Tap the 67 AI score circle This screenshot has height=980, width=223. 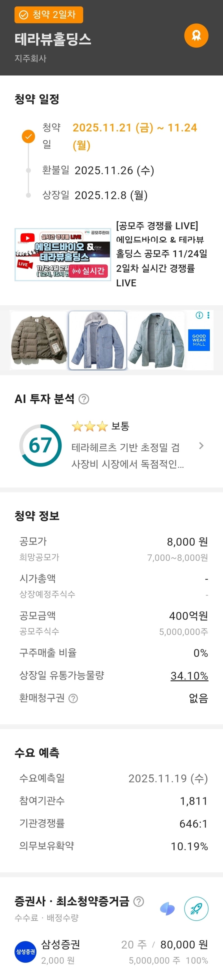tap(40, 446)
